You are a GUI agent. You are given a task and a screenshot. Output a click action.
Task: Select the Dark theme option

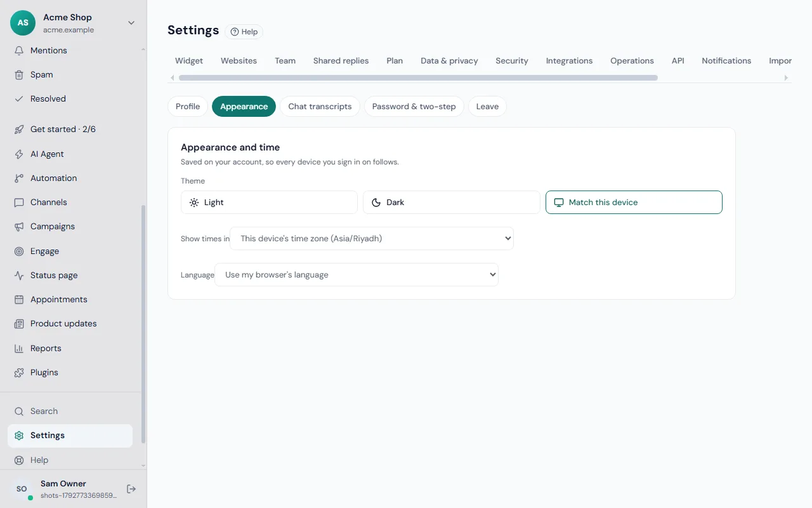452,202
